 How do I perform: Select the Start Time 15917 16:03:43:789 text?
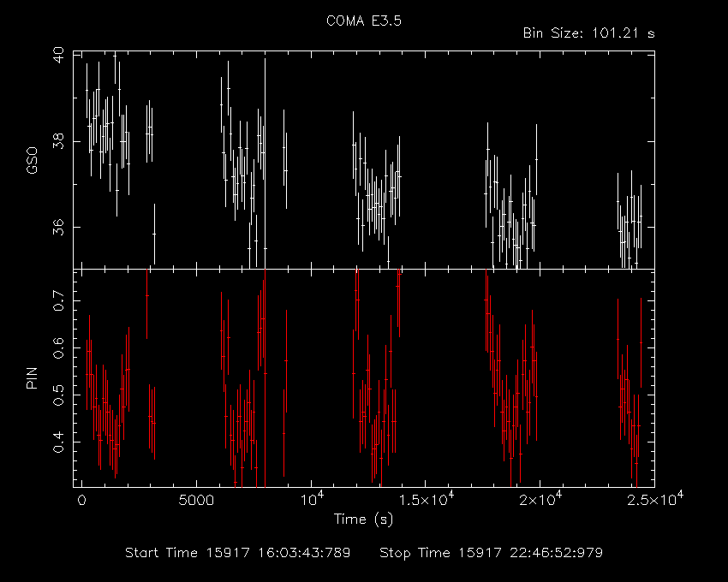pos(238,553)
